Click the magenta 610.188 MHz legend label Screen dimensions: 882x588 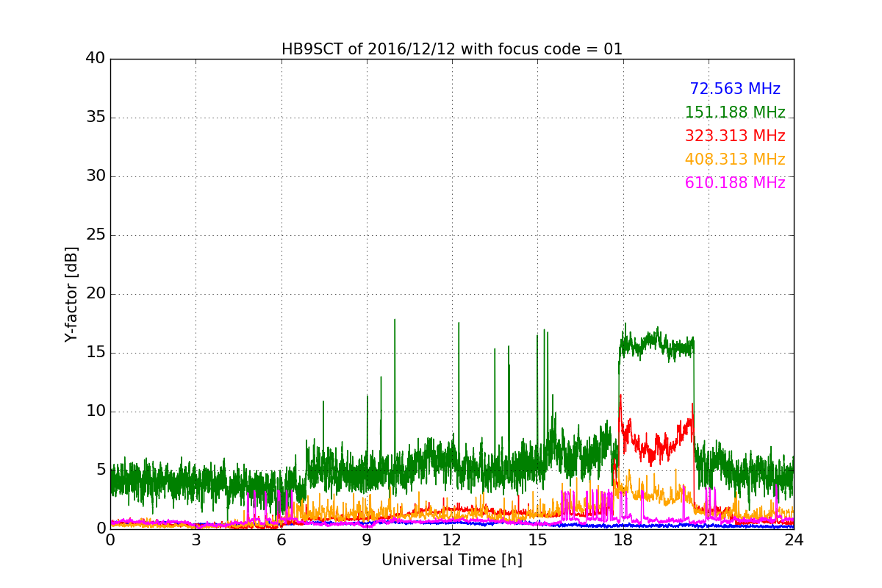tap(735, 183)
